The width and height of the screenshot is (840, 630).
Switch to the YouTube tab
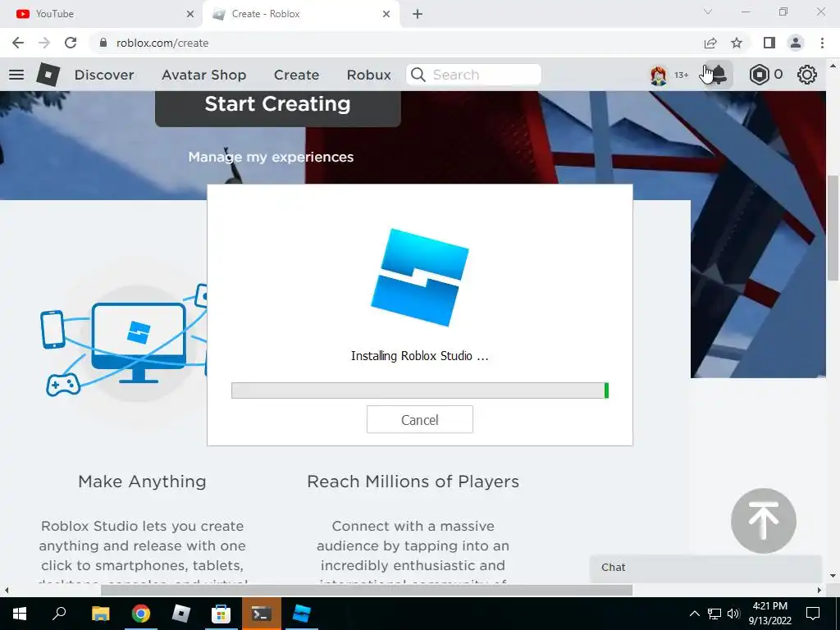102,14
